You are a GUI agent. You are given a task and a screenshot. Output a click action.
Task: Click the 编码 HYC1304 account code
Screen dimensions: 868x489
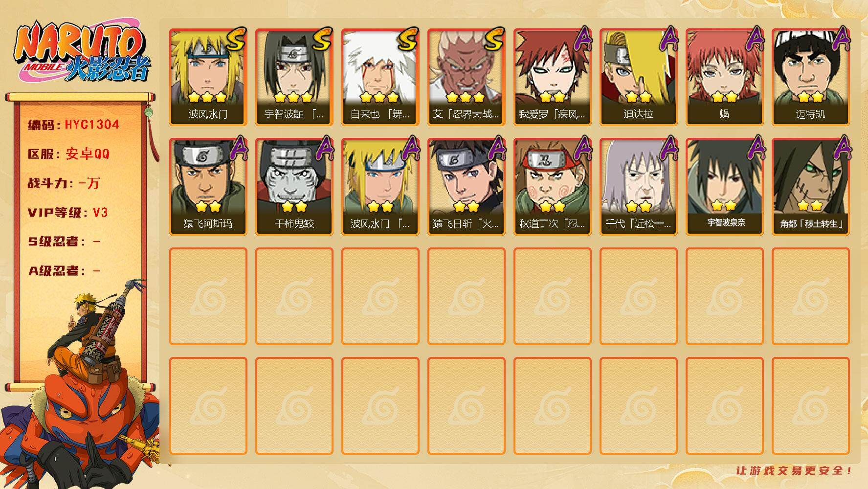coord(73,125)
